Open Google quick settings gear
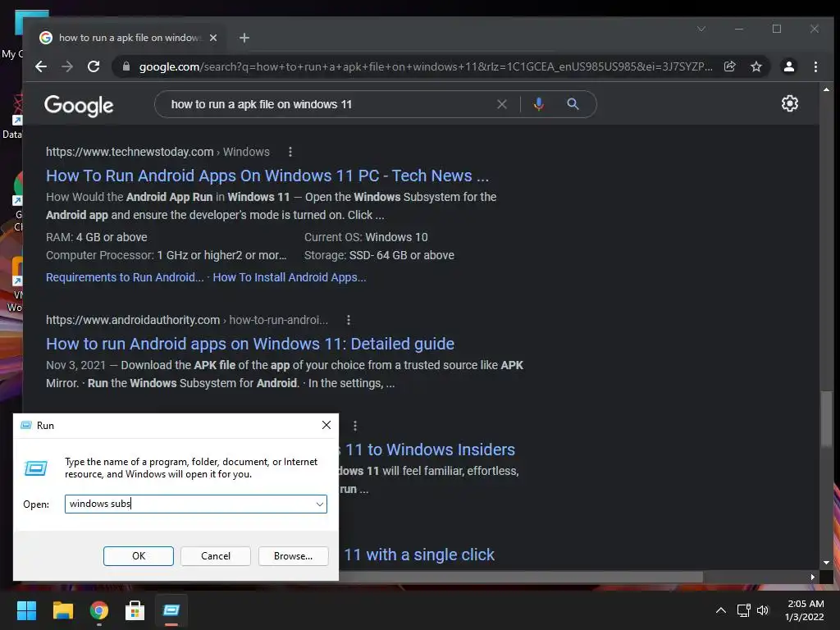The image size is (840, 630). 790,103
